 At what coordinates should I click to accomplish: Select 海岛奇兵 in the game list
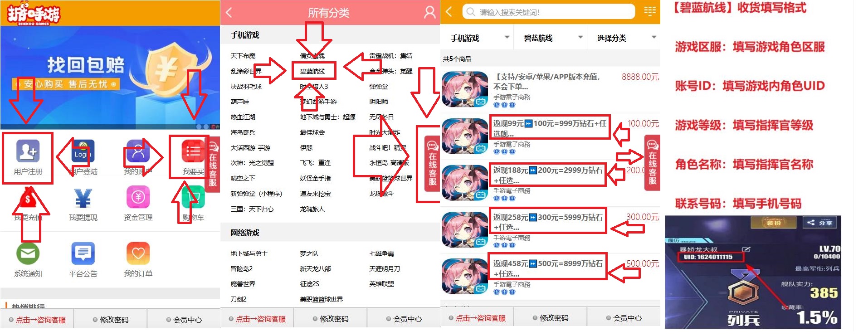click(243, 132)
